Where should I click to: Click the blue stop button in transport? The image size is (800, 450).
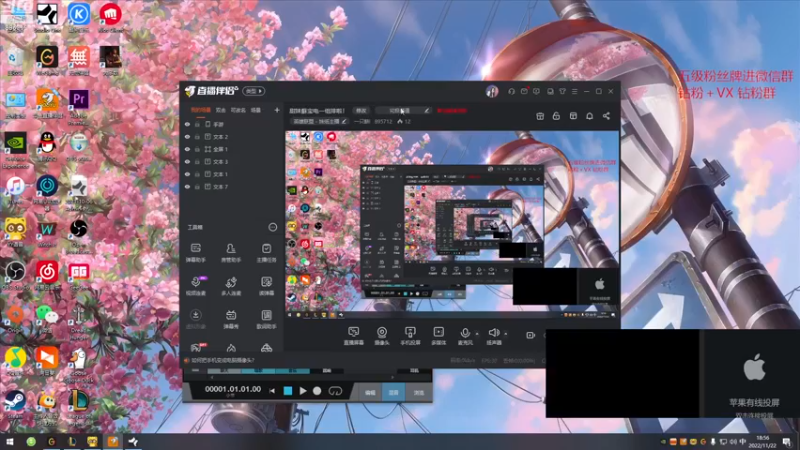point(288,391)
